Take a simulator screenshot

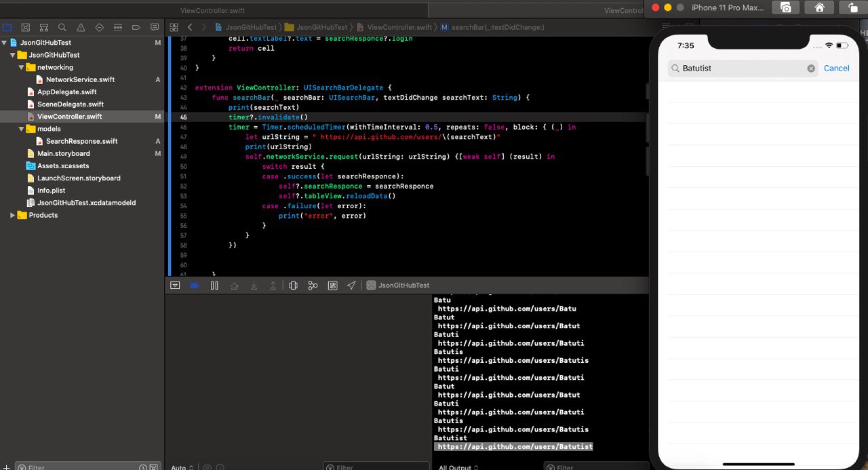pyautogui.click(x=786, y=7)
